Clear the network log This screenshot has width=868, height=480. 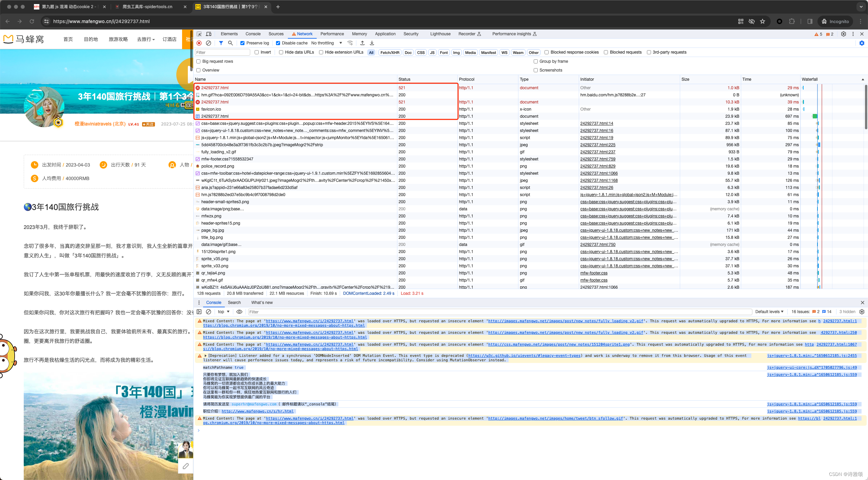click(x=209, y=43)
